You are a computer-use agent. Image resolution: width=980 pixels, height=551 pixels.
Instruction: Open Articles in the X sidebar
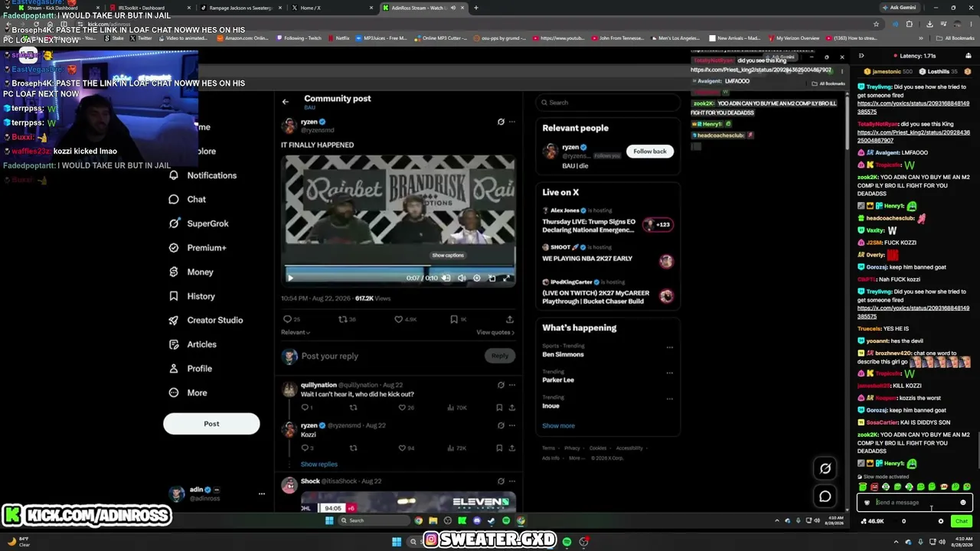click(192, 344)
